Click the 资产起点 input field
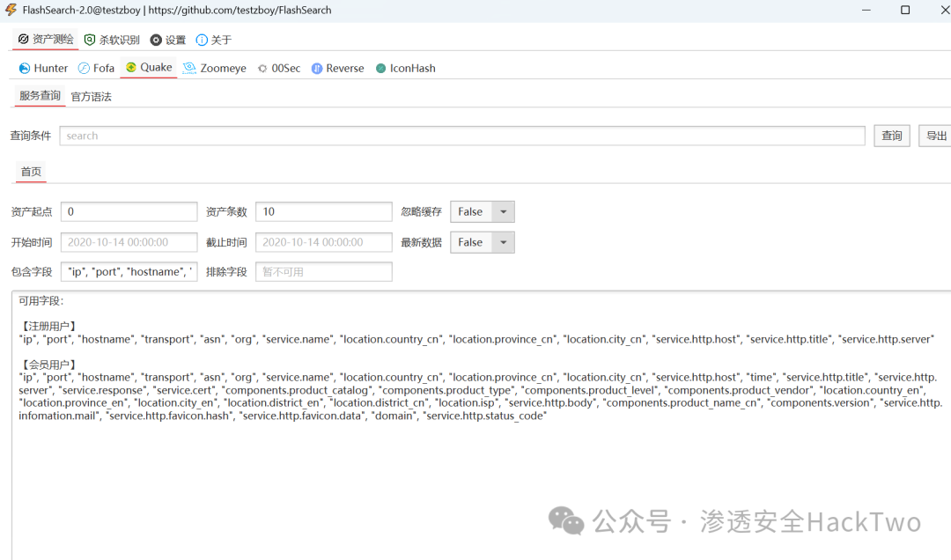 coord(129,211)
